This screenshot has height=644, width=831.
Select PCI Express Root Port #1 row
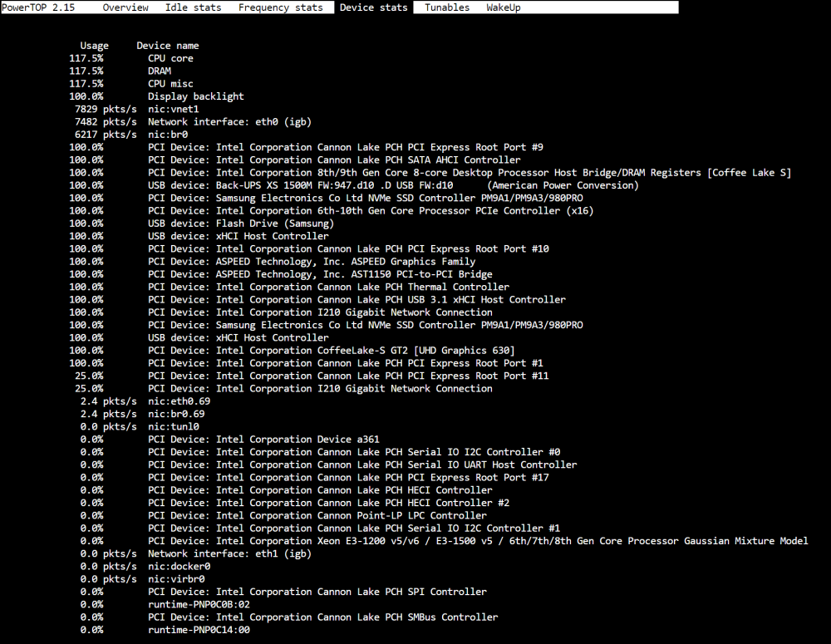pos(306,364)
